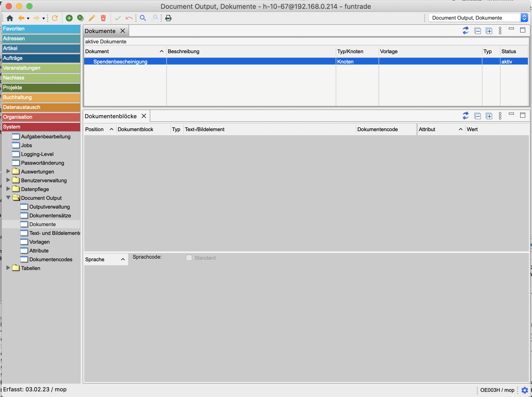Click the red trash delete icon
Viewport: 532px width, 397px height.
coord(103,18)
